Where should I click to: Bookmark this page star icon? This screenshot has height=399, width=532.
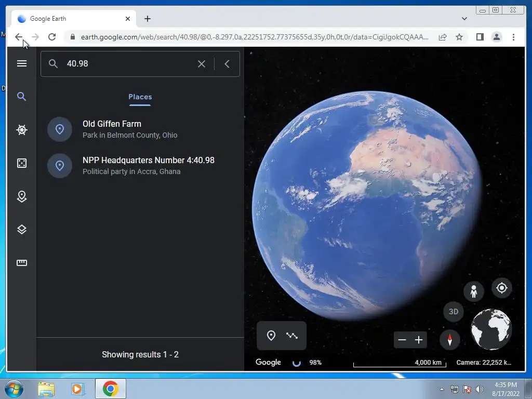459,37
